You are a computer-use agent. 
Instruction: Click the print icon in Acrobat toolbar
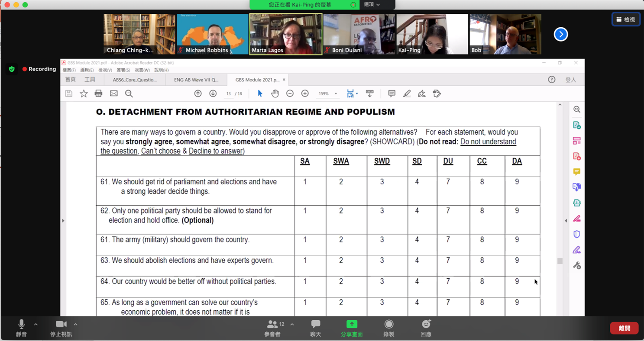coord(98,93)
